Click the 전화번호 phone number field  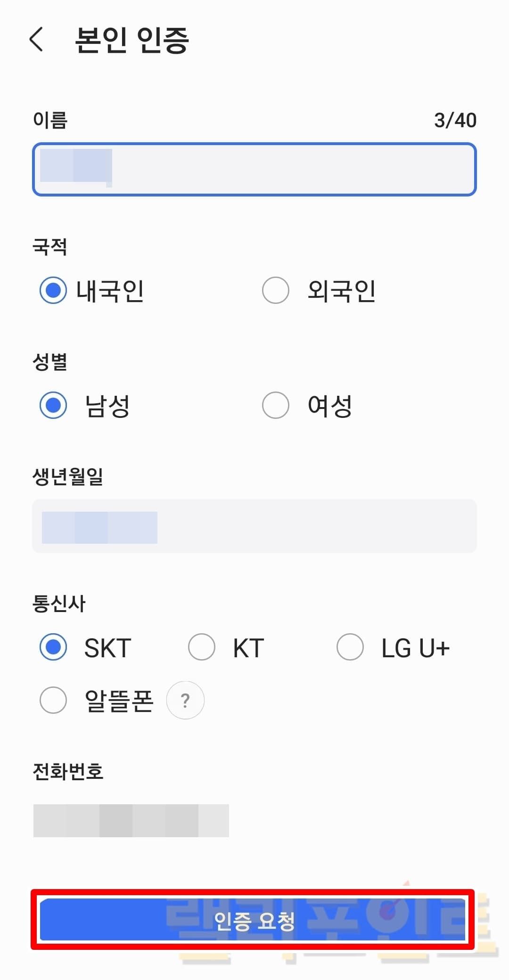pos(254,821)
